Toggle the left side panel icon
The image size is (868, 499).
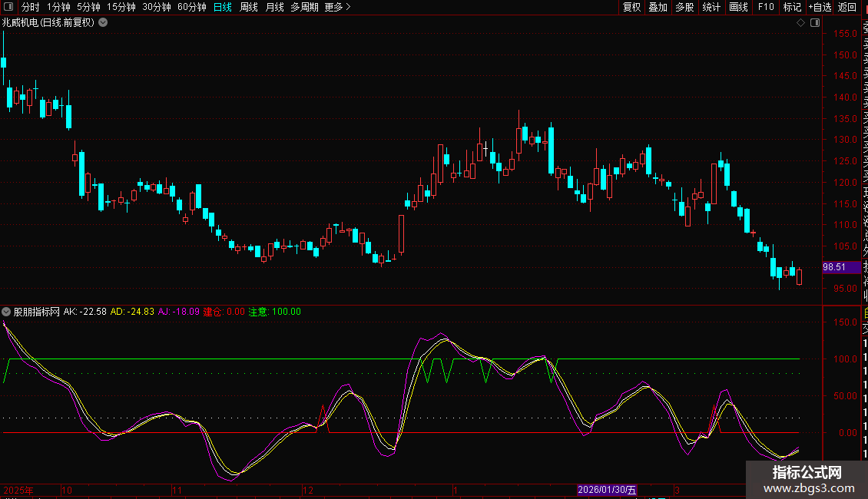tap(8, 7)
